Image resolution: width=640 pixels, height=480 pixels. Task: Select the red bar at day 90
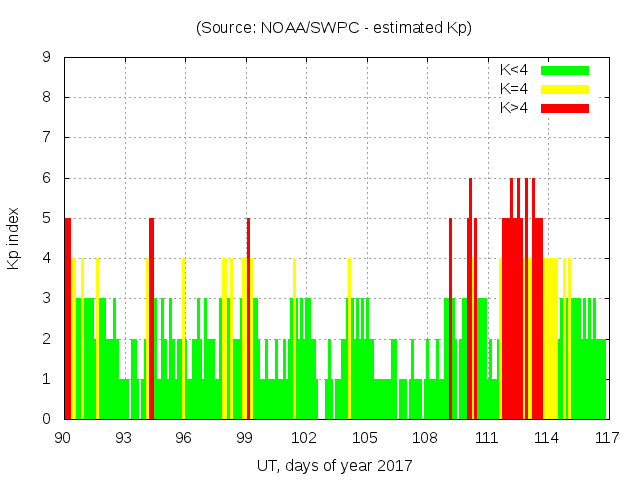(x=68, y=320)
